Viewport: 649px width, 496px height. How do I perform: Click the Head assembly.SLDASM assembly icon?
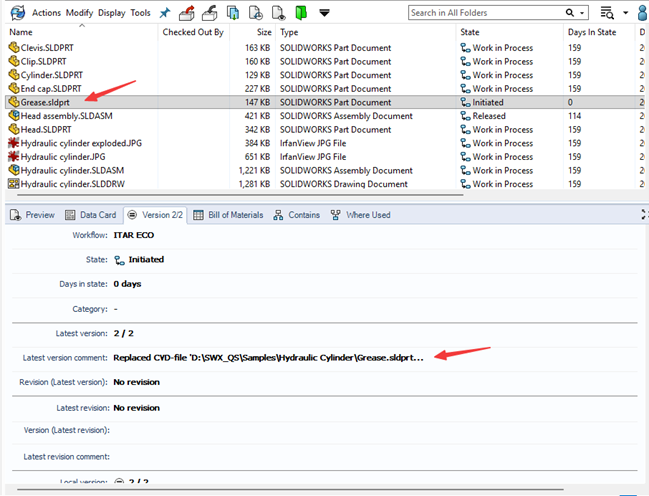14,116
